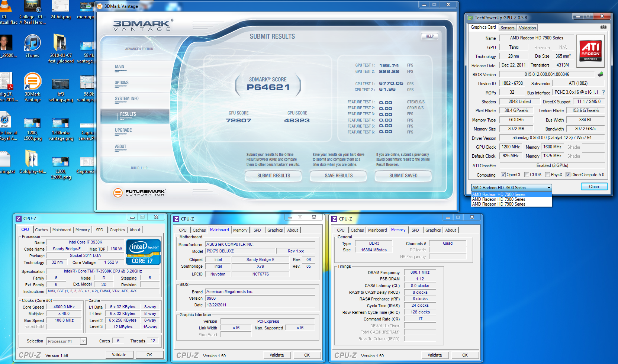Click the Memory CPU-Z window Z icon

pos(334,219)
